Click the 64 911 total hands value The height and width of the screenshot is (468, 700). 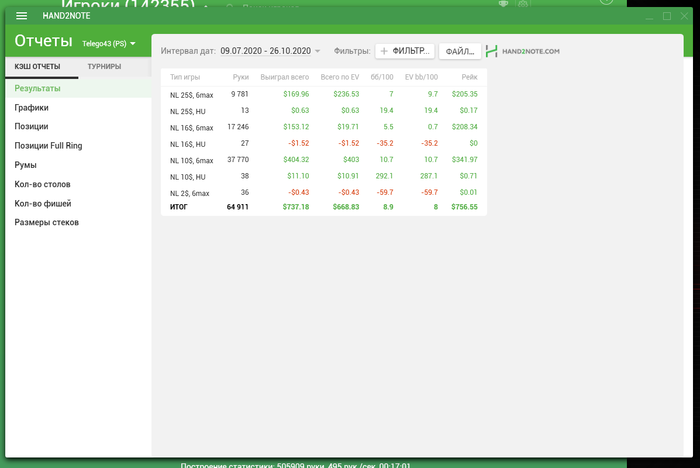tap(238, 207)
